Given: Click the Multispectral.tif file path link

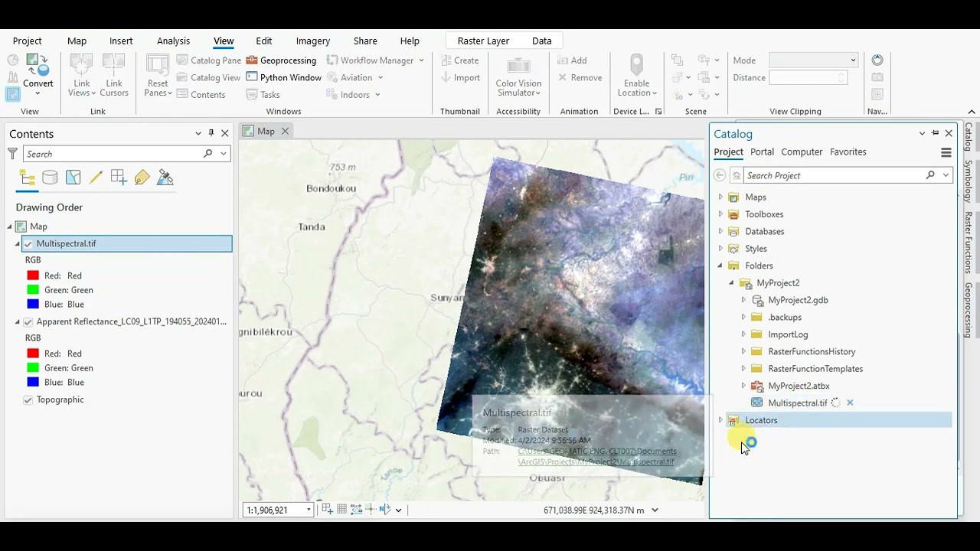Looking at the screenshot, I should point(596,457).
